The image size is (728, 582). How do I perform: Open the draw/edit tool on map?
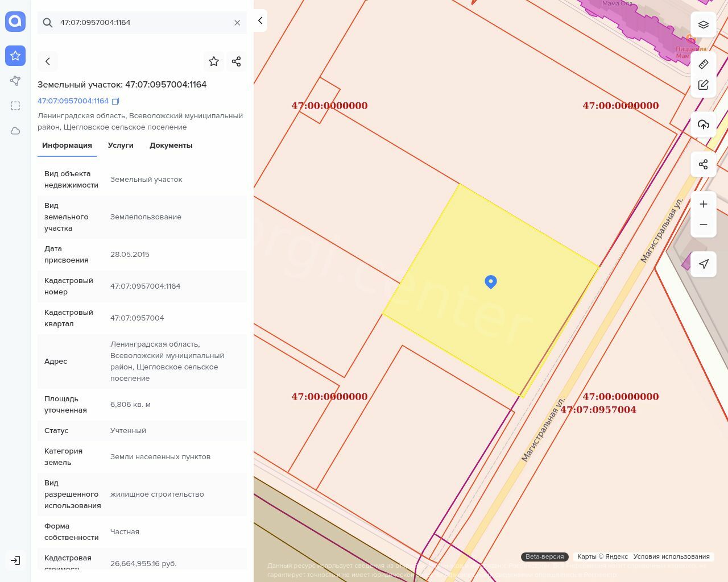pos(704,85)
